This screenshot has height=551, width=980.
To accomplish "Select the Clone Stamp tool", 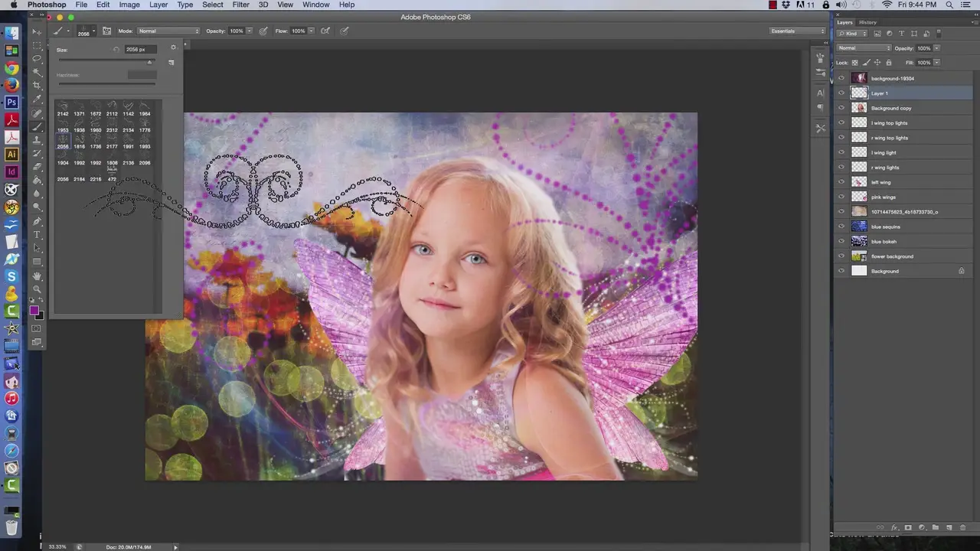I will (37, 141).
